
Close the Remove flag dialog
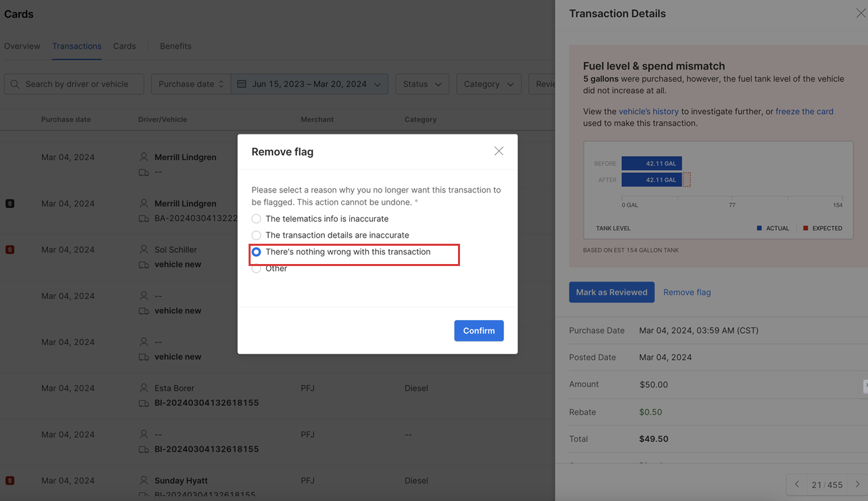[499, 151]
